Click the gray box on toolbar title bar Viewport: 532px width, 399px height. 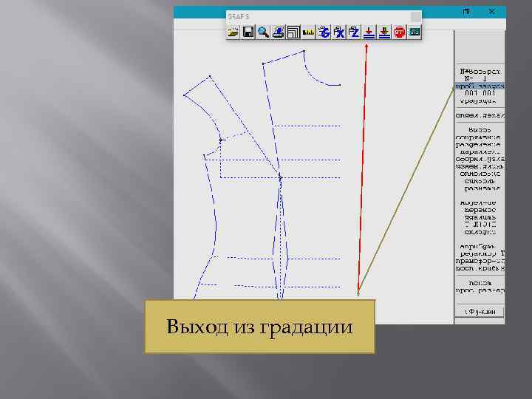tap(415, 16)
